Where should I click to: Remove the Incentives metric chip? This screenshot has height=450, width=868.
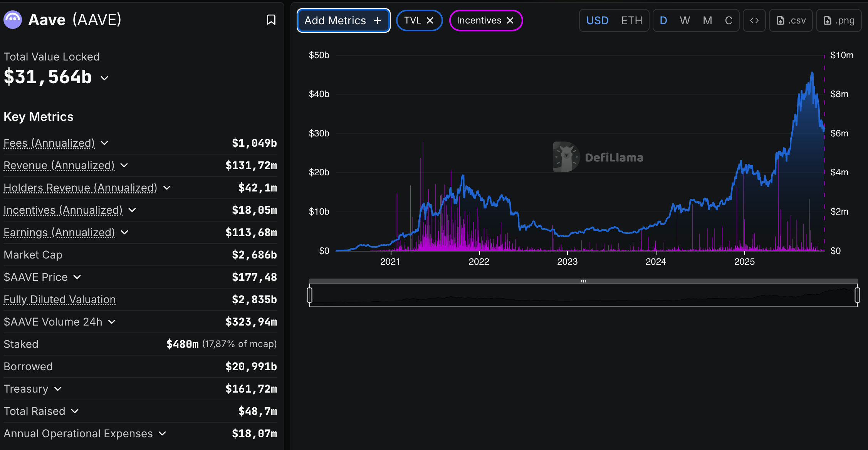pos(510,20)
